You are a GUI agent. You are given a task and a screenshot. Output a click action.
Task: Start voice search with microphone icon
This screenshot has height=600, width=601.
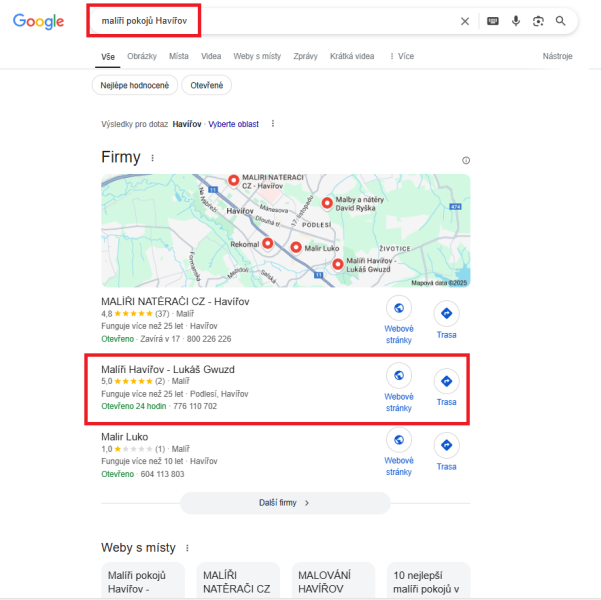point(516,21)
